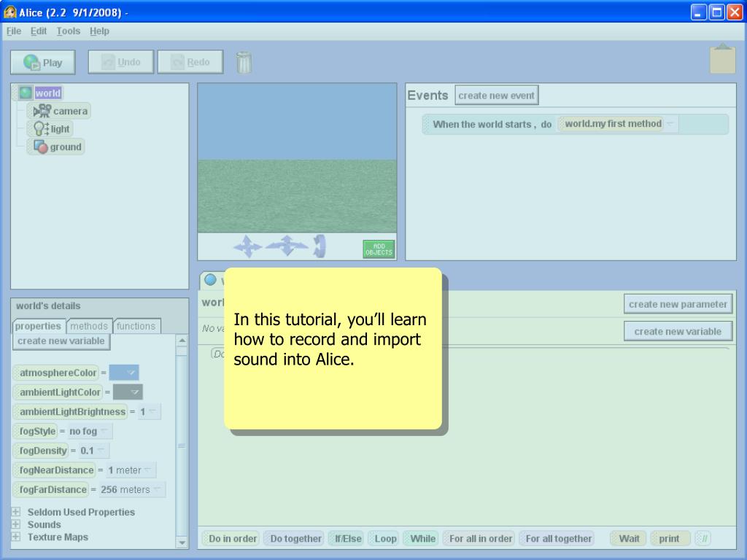Click the ADD OBJECTS green button
The width and height of the screenshot is (747, 560).
tap(379, 249)
